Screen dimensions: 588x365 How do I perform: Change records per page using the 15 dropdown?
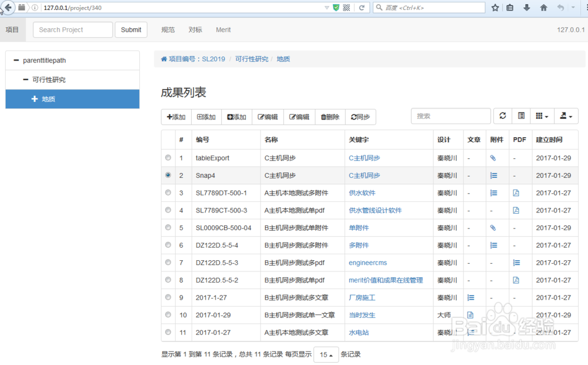(x=326, y=354)
